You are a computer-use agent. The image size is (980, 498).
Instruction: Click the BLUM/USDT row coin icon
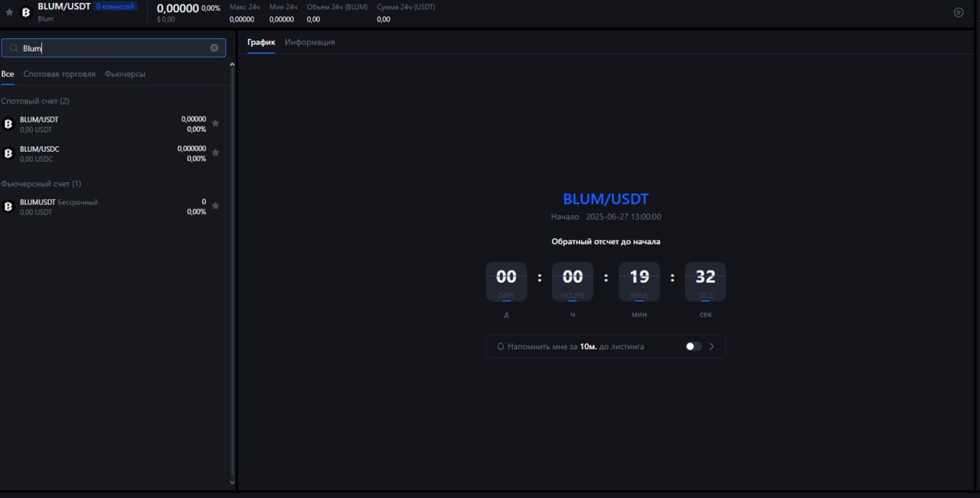(8, 124)
